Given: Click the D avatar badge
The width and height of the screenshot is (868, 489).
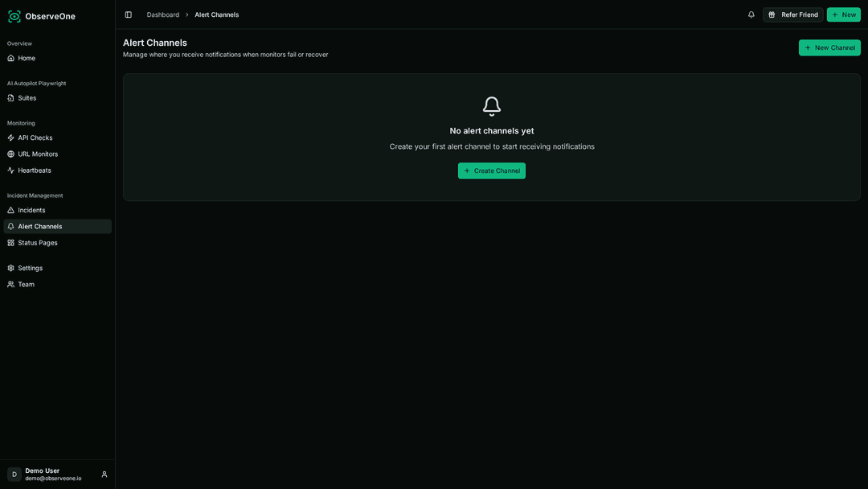Looking at the screenshot, I should 14,475.
